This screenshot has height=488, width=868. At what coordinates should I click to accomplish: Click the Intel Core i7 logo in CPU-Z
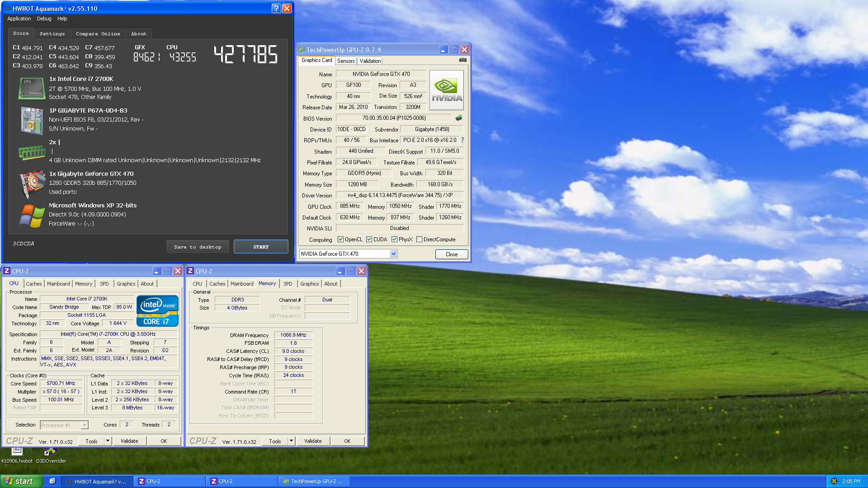[x=157, y=310]
